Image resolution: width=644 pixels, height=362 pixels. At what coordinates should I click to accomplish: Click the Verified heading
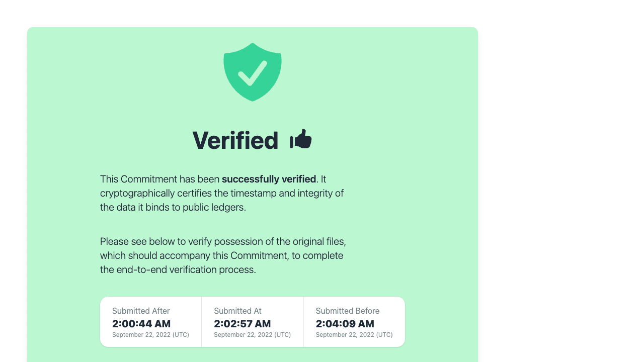click(x=235, y=140)
